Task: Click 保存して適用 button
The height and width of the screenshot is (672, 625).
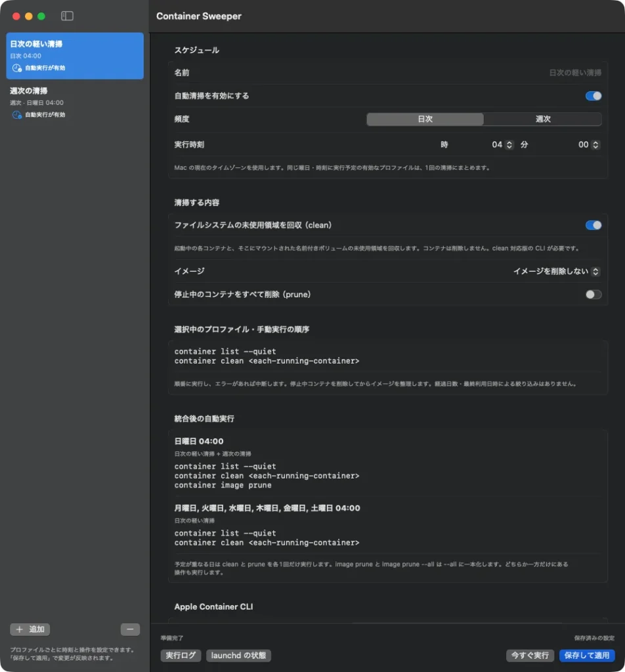Action: coord(587,656)
